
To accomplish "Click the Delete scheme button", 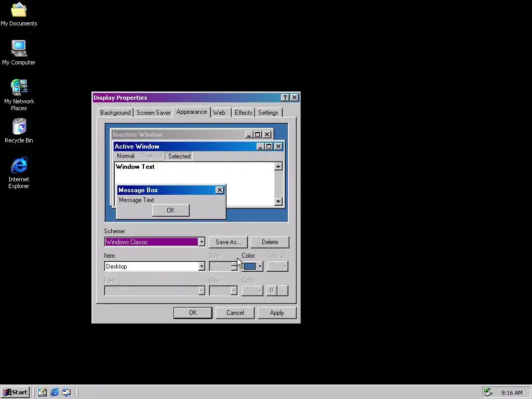I will (270, 242).
